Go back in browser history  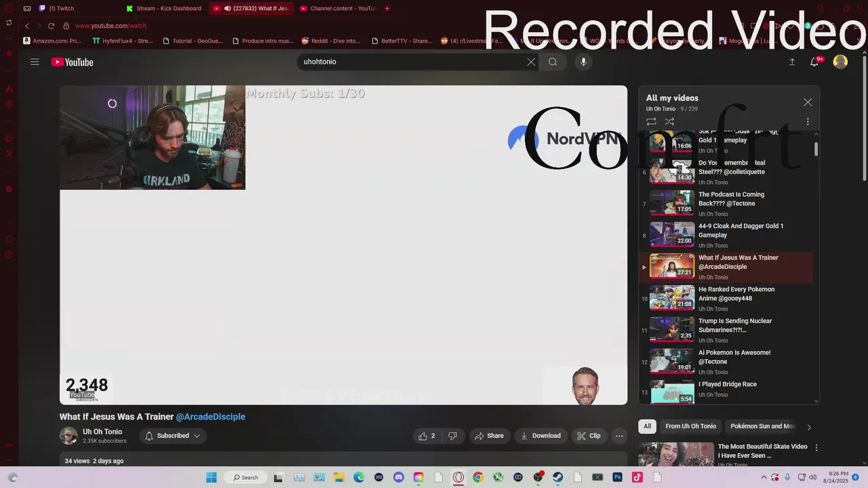(x=27, y=26)
